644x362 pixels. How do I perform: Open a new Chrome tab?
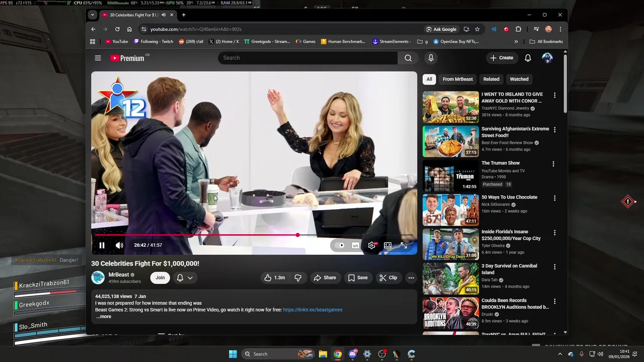tap(184, 15)
